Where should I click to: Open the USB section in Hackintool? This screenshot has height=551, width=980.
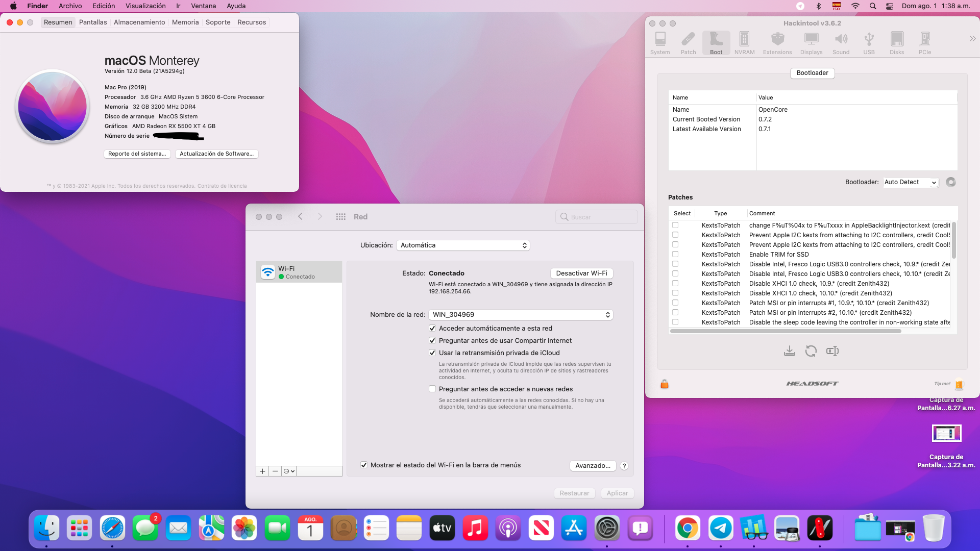[x=869, y=43]
